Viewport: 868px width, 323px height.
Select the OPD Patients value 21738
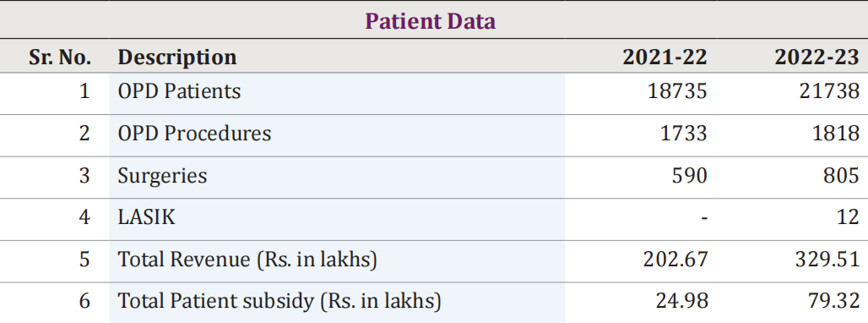point(830,91)
